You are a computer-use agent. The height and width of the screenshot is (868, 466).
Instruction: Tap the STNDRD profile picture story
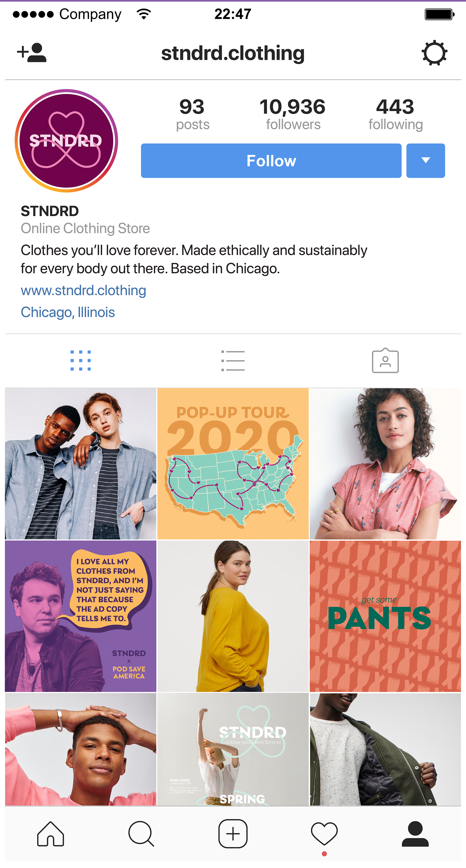[x=67, y=140]
